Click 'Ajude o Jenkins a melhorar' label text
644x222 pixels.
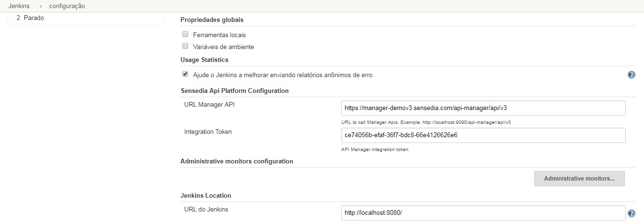point(283,75)
